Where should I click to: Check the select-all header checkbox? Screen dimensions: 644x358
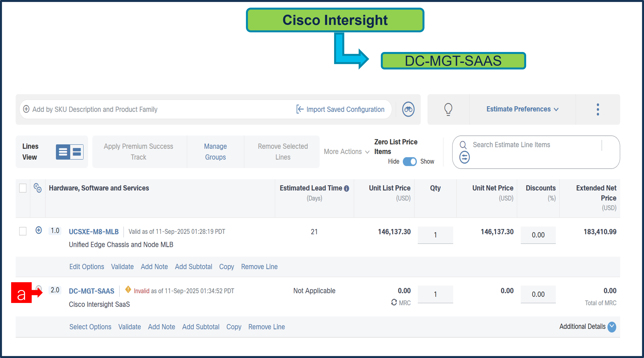point(23,188)
